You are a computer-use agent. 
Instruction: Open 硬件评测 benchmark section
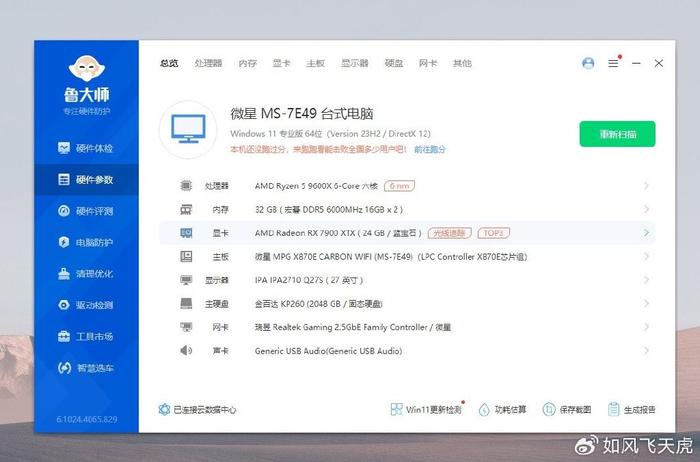[85, 211]
